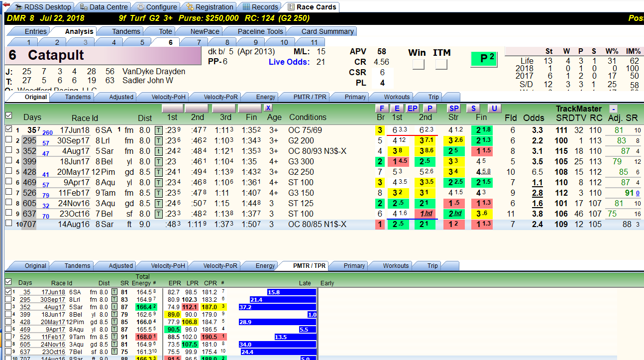Screen dimensions: 644x360
Task: Click the minus button beside TrackMaster
Action: click(x=614, y=109)
